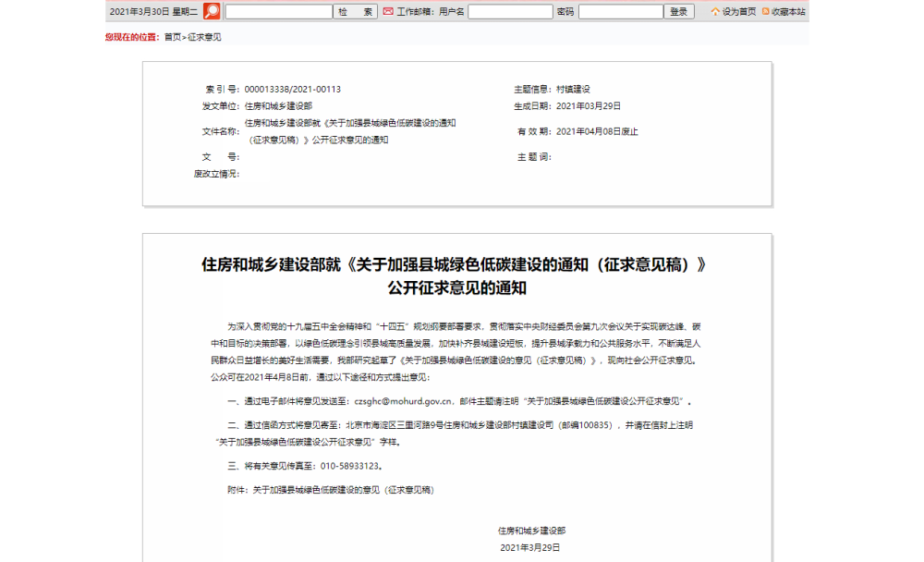This screenshot has height=562, width=924.
Task: Focus the 用户名 username field
Action: tap(510, 12)
